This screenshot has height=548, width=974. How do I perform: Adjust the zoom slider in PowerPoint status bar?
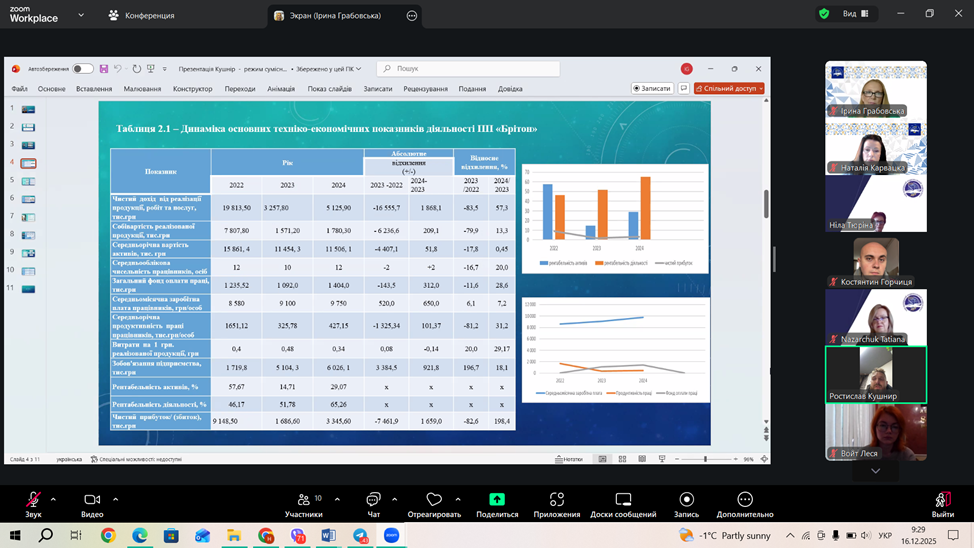705,459
